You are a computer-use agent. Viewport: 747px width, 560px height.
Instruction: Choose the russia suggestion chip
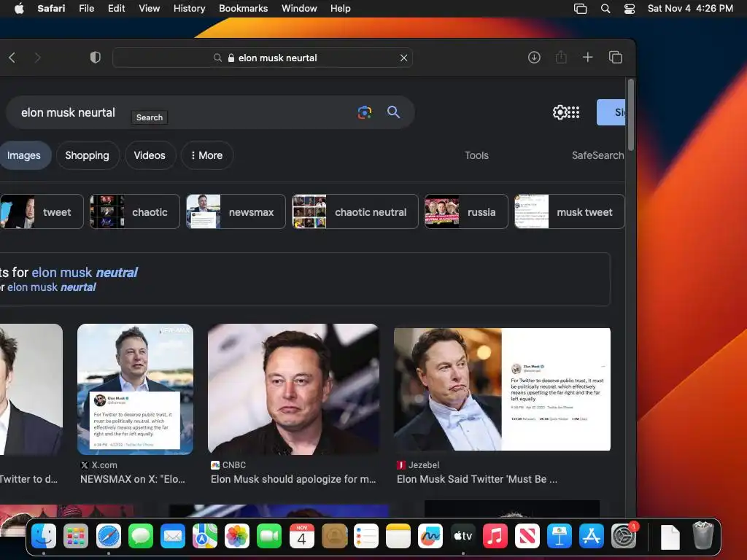click(x=466, y=212)
